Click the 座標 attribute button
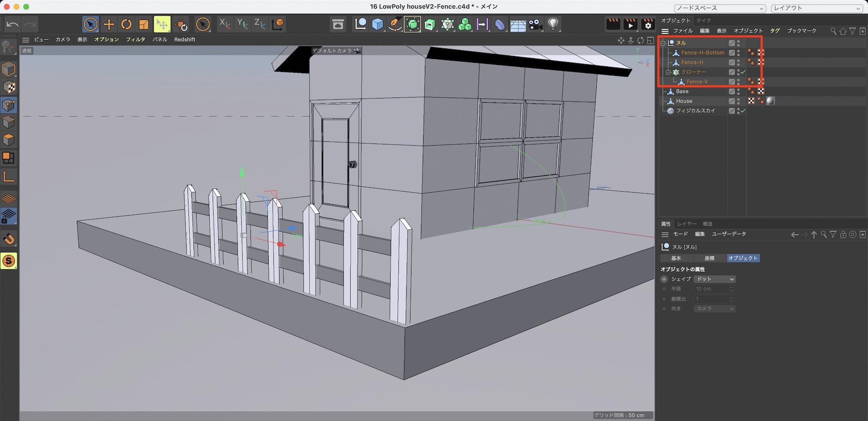Image resolution: width=868 pixels, height=421 pixels. click(x=710, y=258)
